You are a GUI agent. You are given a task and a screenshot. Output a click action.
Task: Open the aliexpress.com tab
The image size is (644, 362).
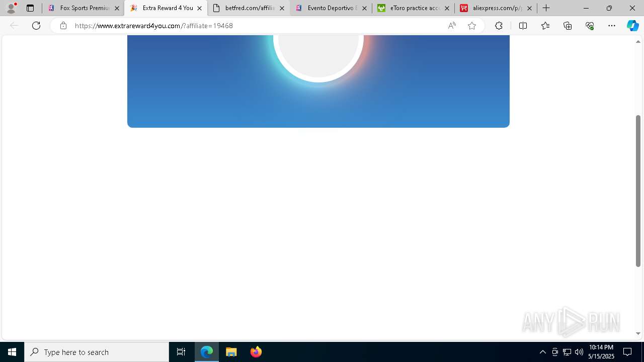click(x=496, y=8)
